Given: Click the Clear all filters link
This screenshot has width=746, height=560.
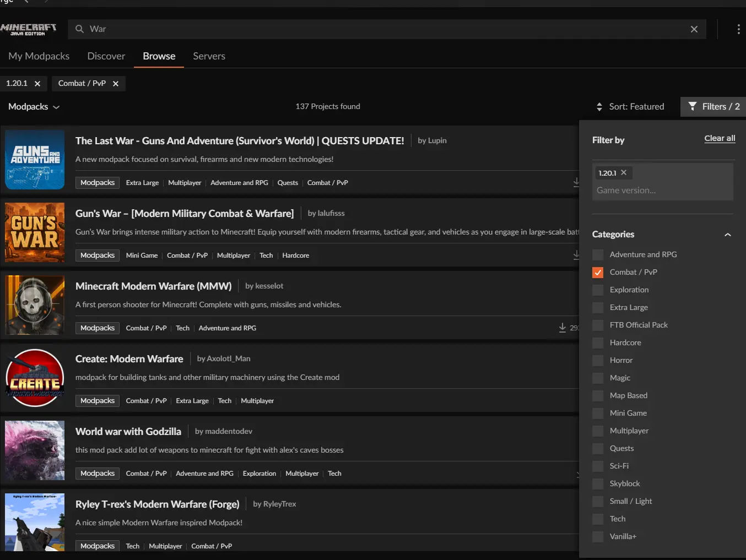Looking at the screenshot, I should click(720, 138).
